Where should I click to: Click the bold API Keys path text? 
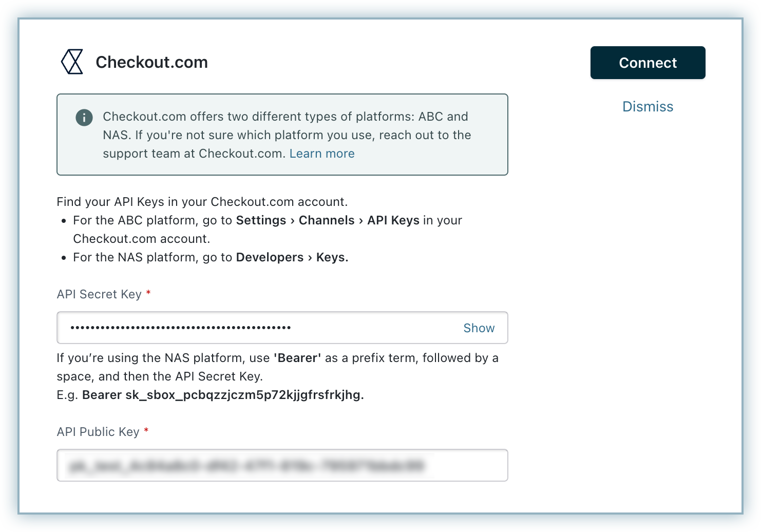pyautogui.click(x=393, y=220)
